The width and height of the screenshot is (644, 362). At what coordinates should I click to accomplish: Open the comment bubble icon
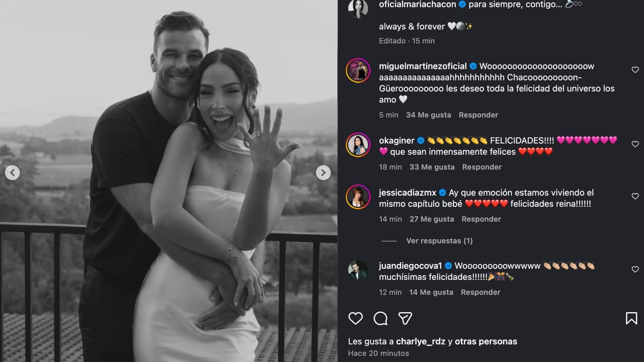point(380,318)
